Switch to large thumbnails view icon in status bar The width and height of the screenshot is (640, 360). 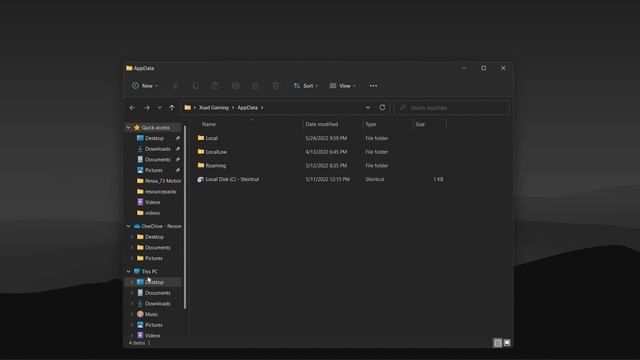[x=507, y=343]
